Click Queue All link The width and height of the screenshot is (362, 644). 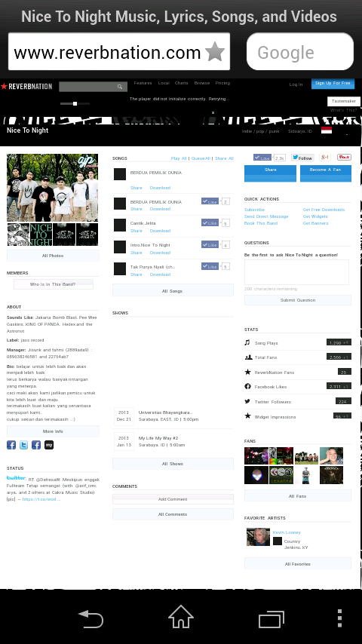(x=201, y=158)
